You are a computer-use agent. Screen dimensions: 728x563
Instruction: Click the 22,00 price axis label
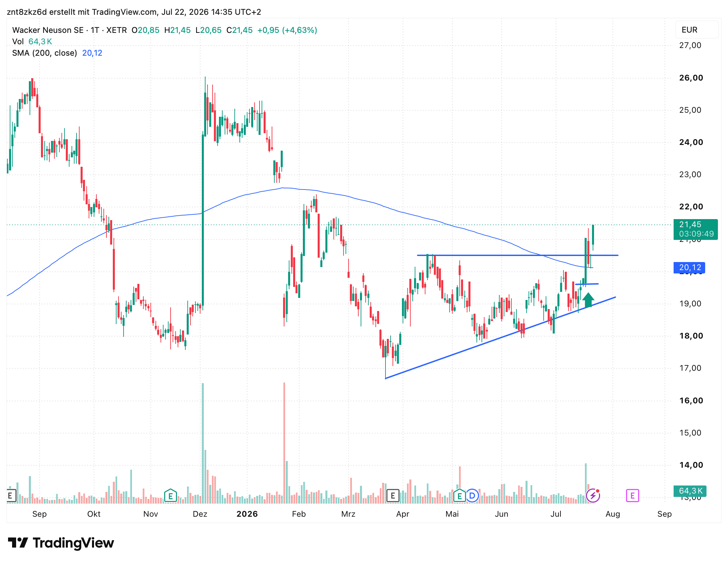pyautogui.click(x=691, y=207)
